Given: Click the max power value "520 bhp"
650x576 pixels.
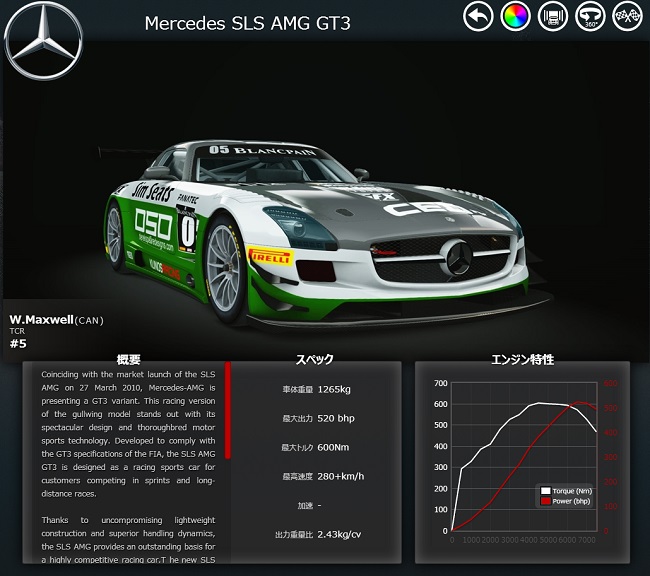Looking at the screenshot, I should 336,418.
